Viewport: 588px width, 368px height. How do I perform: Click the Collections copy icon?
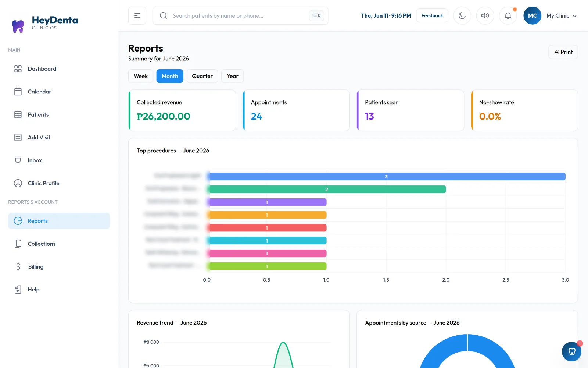click(18, 244)
